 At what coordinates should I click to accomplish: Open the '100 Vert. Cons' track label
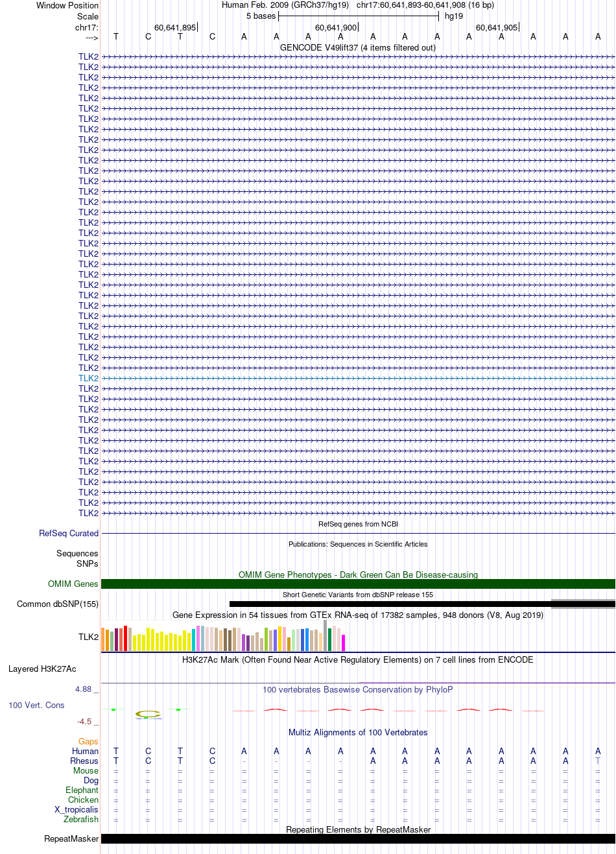pos(36,705)
